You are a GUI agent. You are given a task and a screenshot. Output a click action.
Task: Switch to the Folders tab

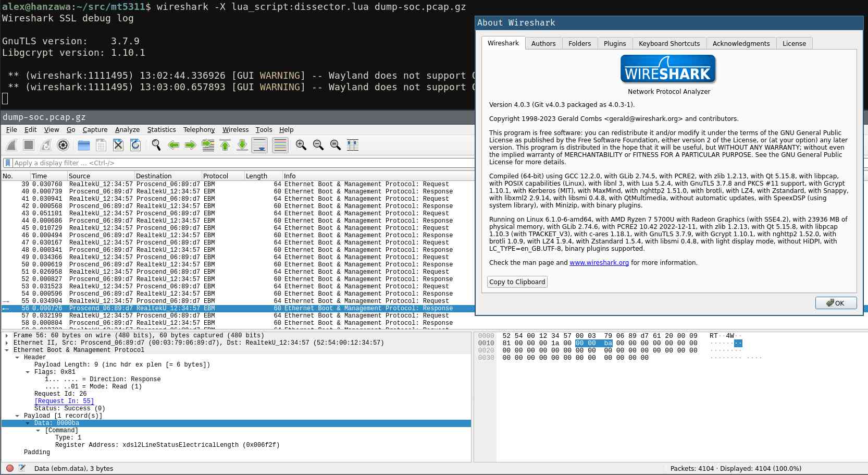point(579,44)
